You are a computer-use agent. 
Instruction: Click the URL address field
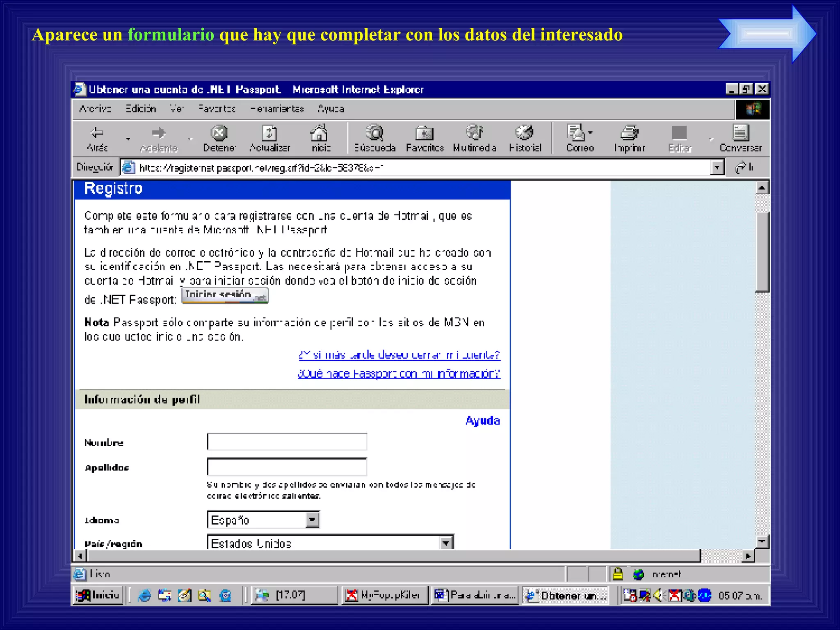(415, 167)
